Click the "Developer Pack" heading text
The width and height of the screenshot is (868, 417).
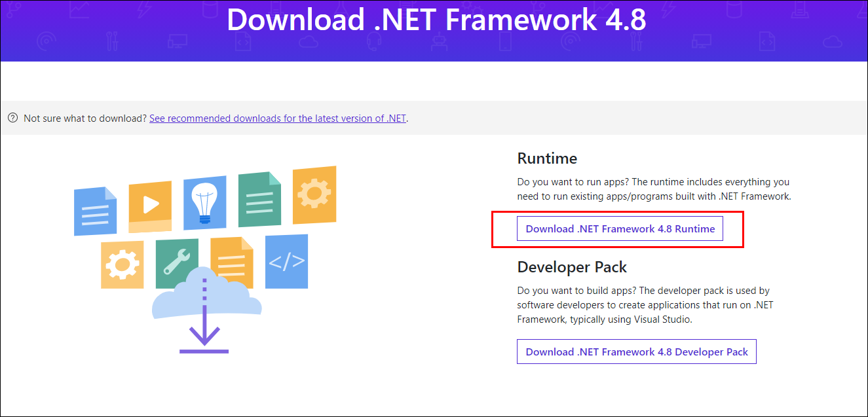coord(572,268)
